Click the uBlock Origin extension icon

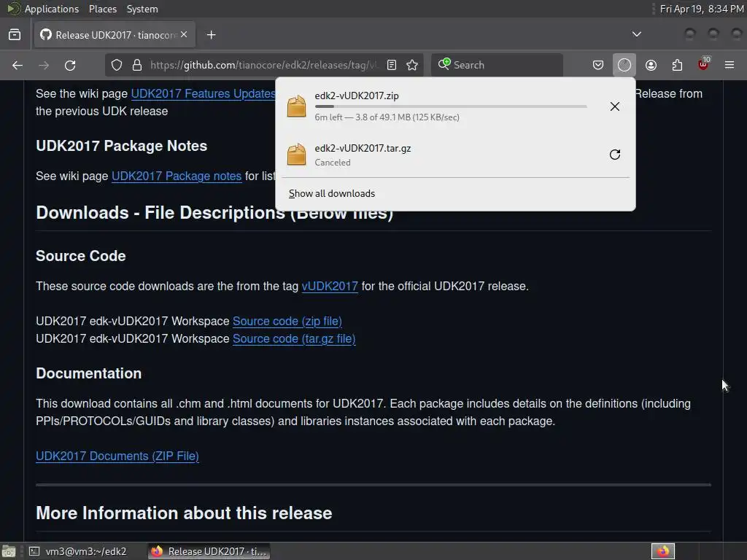703,64
